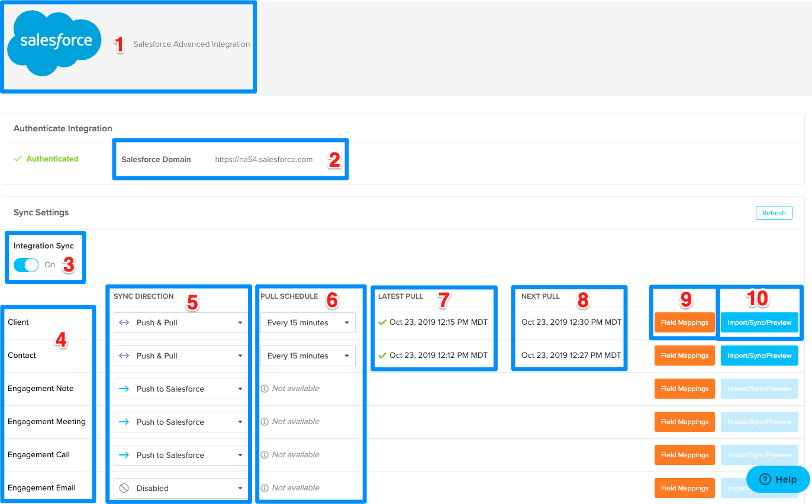Click the Contact row label
The width and height of the screenshot is (812, 504).
pyautogui.click(x=22, y=355)
